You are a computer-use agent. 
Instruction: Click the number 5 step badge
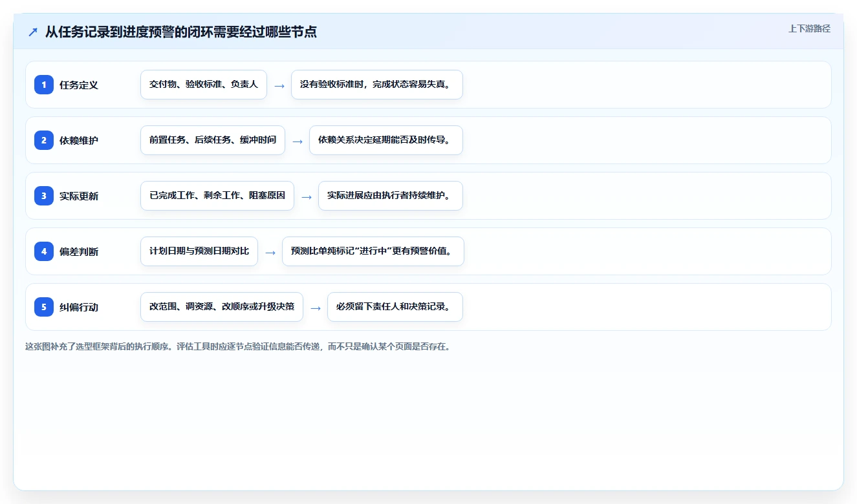click(x=44, y=307)
